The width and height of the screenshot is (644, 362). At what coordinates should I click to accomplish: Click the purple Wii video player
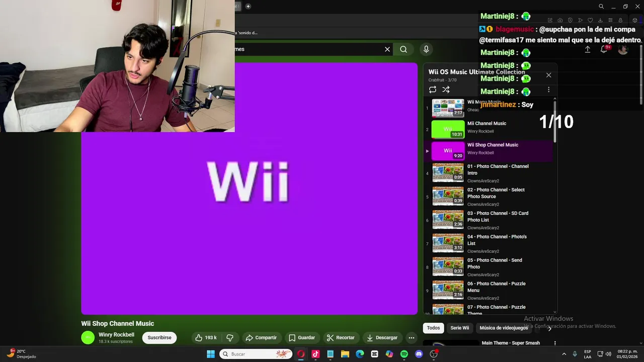(250, 189)
